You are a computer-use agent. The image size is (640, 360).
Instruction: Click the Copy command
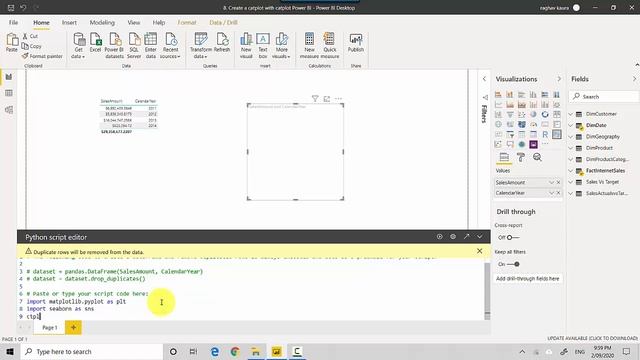coord(32,46)
